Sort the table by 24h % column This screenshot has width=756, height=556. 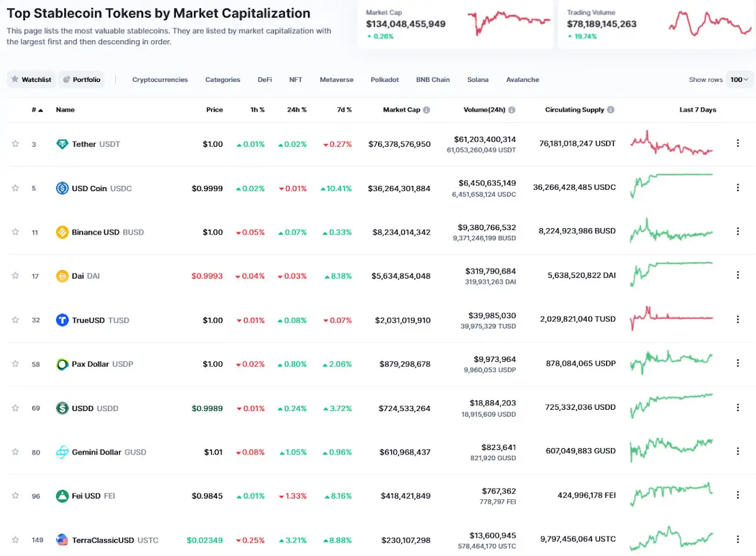[x=297, y=110]
